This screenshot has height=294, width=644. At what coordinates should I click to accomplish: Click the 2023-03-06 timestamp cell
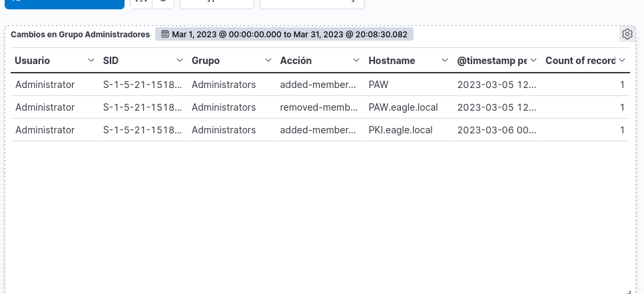tap(496, 130)
